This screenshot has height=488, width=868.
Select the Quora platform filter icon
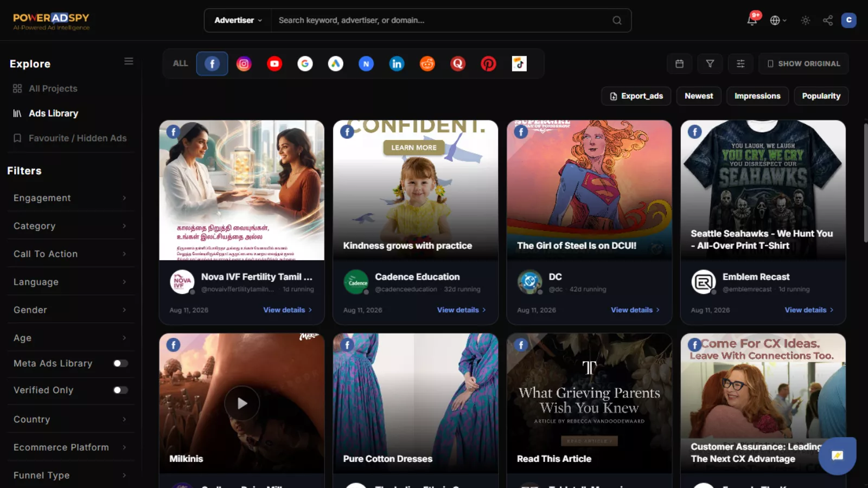pos(458,64)
